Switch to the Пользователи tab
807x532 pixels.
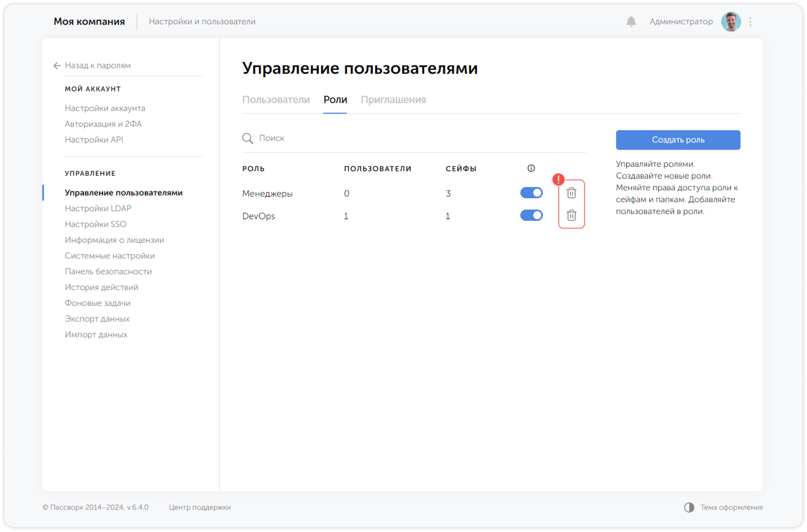pyautogui.click(x=276, y=100)
